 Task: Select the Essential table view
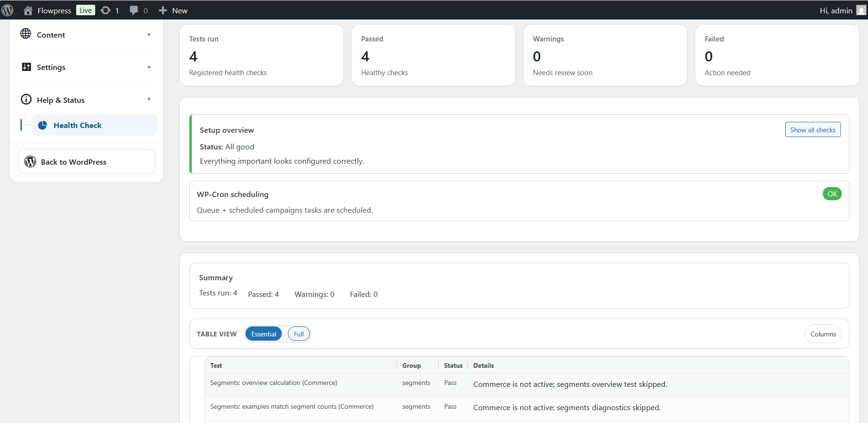pos(264,334)
